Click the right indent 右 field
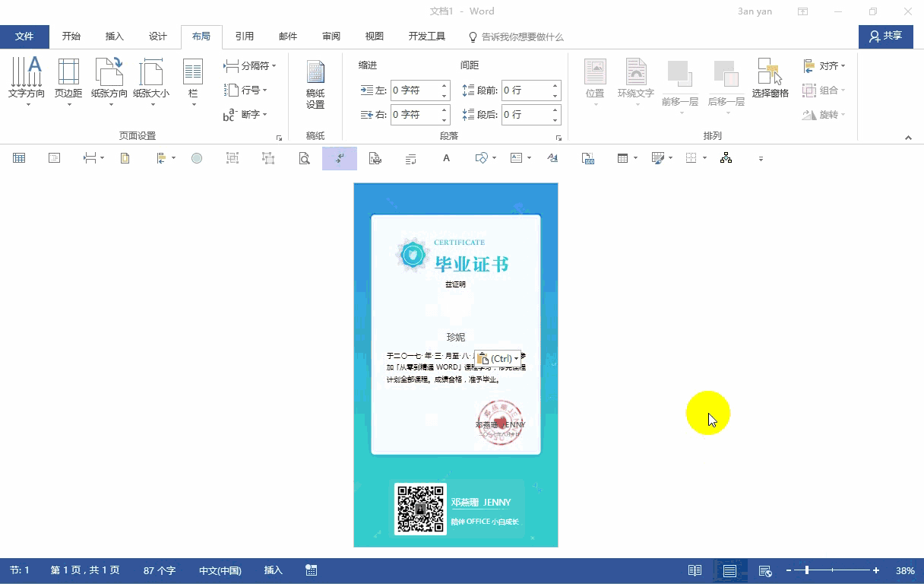This screenshot has width=924, height=584. (x=420, y=115)
